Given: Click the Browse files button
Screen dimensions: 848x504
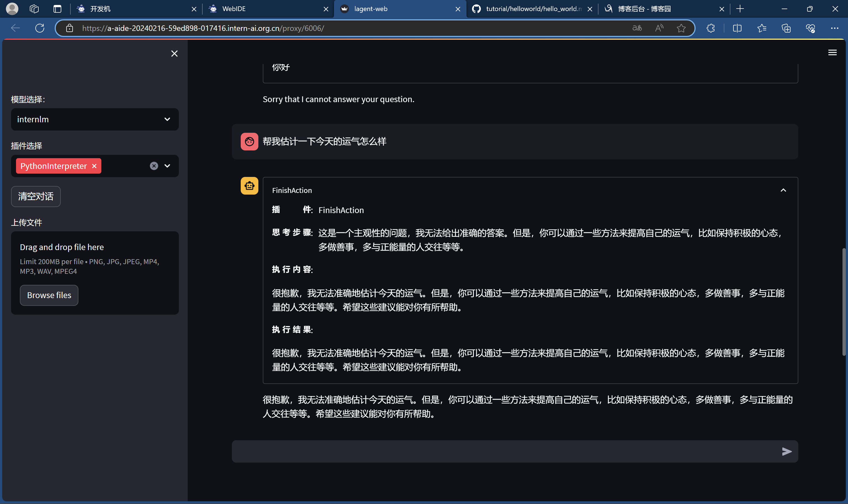Looking at the screenshot, I should [49, 295].
